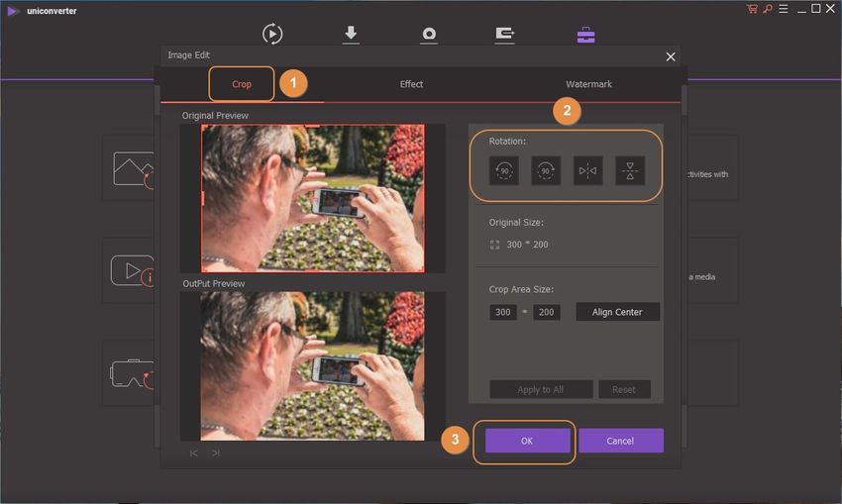Image resolution: width=842 pixels, height=504 pixels.
Task: Rotate image 90 degrees counterclockwise
Action: click(x=503, y=171)
